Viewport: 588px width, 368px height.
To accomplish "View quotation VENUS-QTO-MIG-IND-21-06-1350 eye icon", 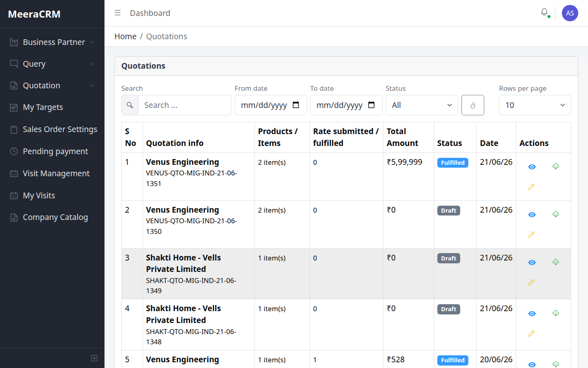I will (532, 215).
